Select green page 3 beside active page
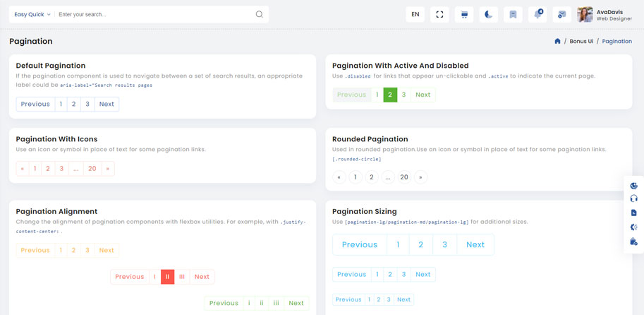Screen dimensions: 644x315 coord(403,95)
